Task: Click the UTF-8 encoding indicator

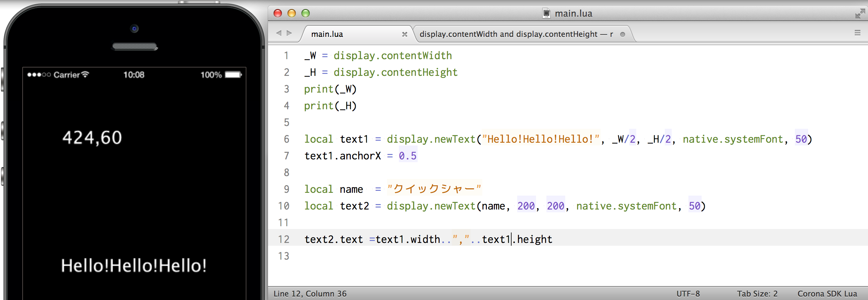Action: 688,294
